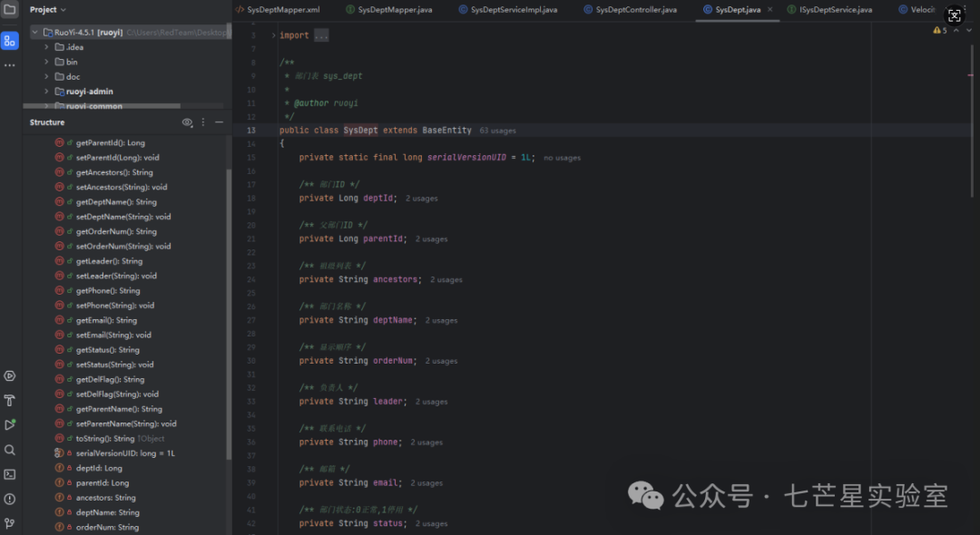Screen dimensions: 980x535
Task: Expand the ruoyi-admin module
Action: [46, 92]
